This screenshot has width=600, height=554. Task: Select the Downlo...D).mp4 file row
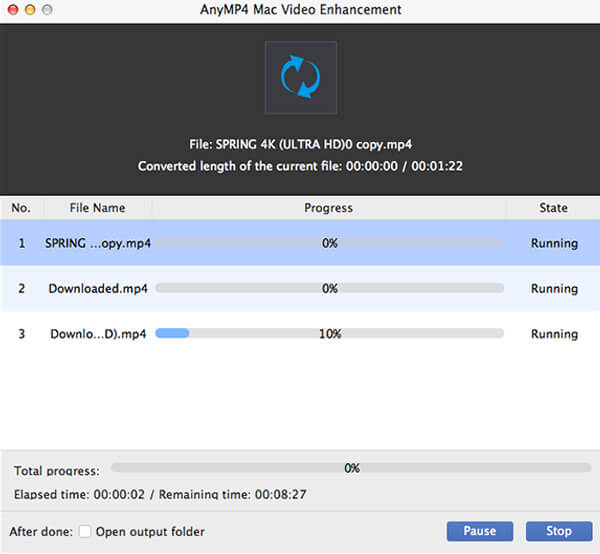click(97, 334)
